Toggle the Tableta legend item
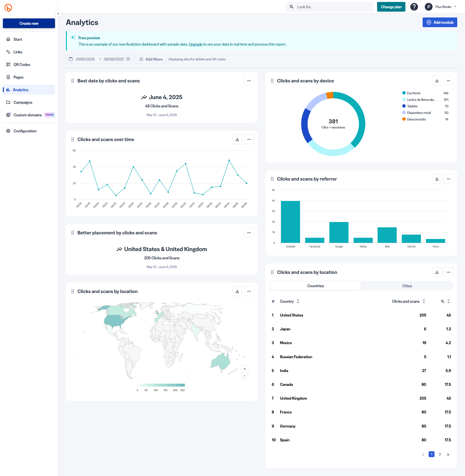Image resolution: width=465 pixels, height=476 pixels. [x=412, y=106]
